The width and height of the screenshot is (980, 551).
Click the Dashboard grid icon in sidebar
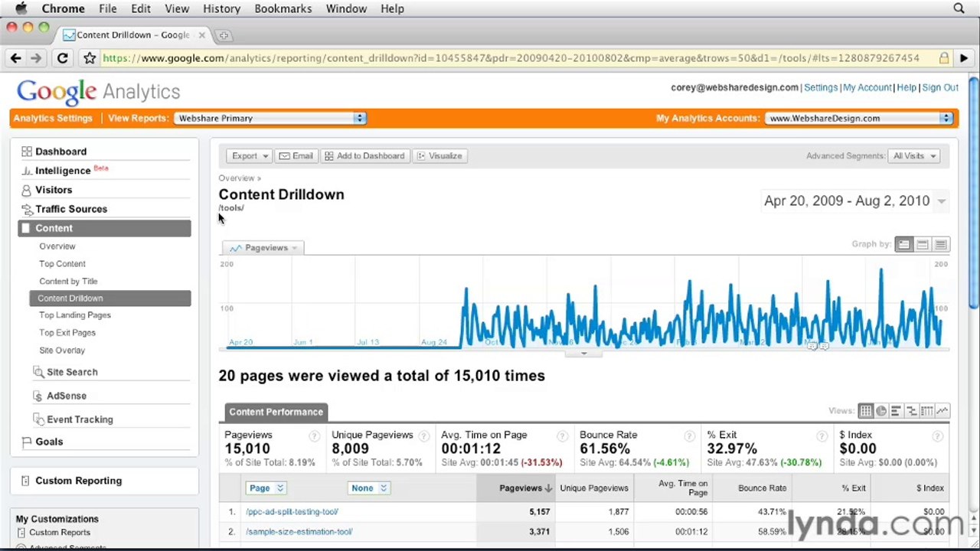click(27, 152)
